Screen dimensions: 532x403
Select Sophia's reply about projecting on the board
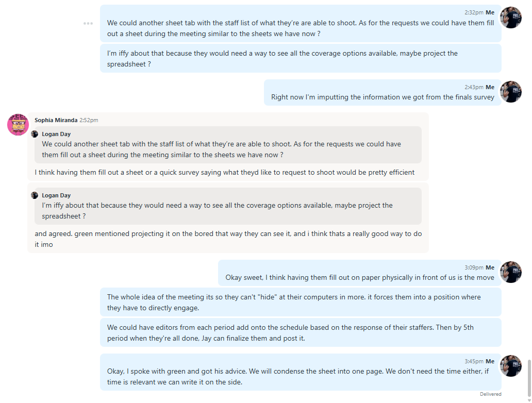(228, 239)
